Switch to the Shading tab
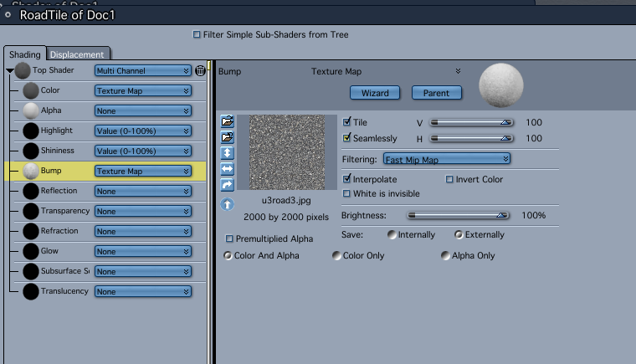 (x=25, y=54)
